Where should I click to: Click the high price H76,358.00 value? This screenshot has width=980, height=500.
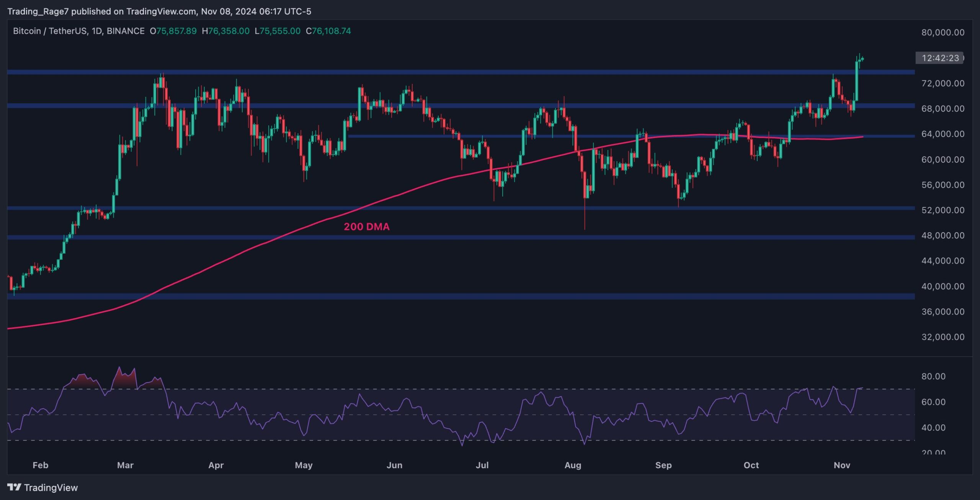pyautogui.click(x=225, y=31)
